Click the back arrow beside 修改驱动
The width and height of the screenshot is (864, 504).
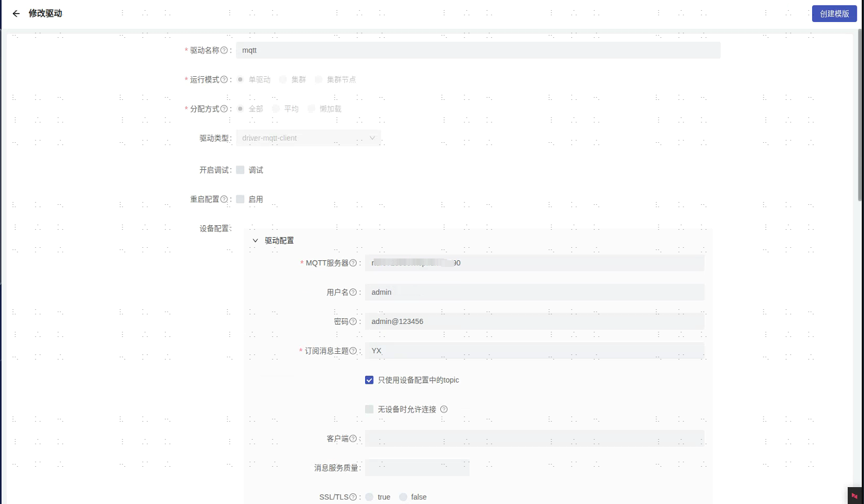(x=16, y=14)
